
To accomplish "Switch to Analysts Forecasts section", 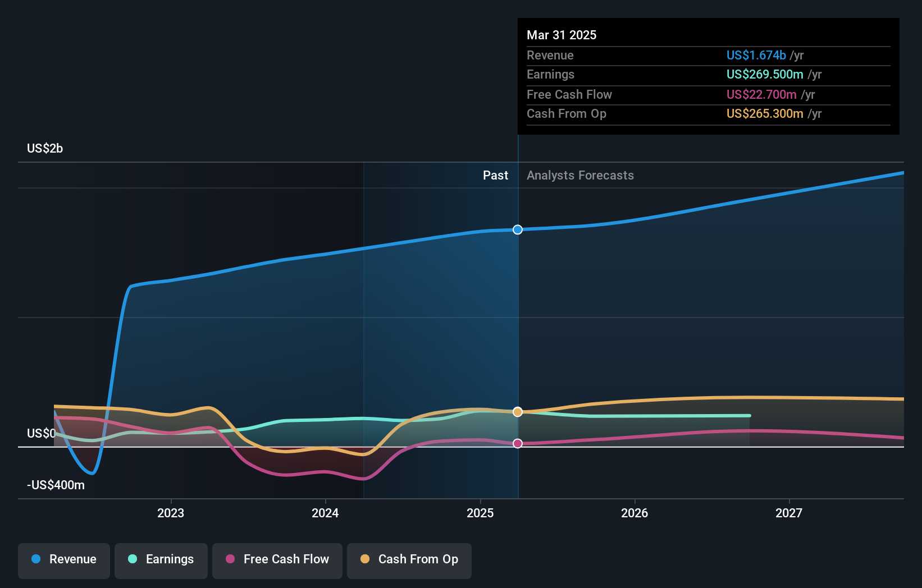I will 580,175.
